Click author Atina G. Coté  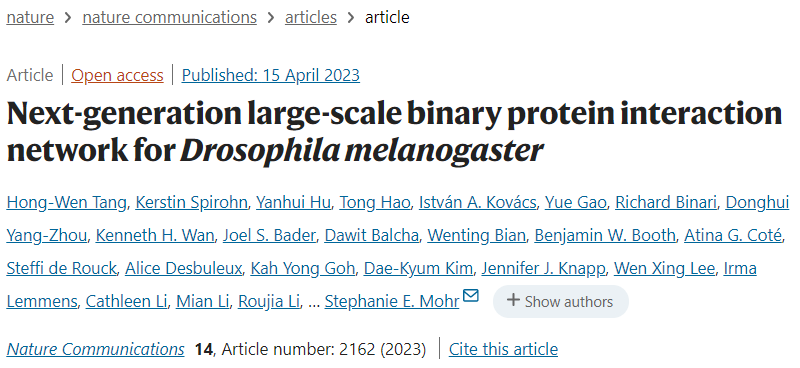(733, 235)
